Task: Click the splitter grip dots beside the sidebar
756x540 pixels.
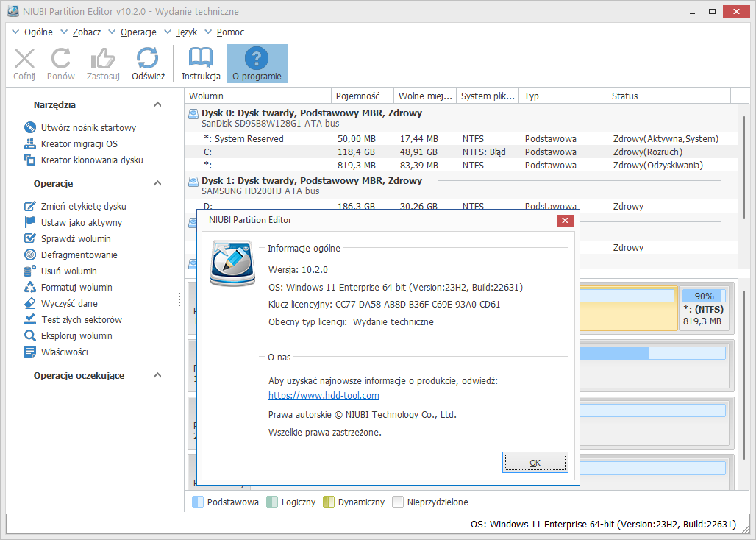Action: tap(179, 299)
